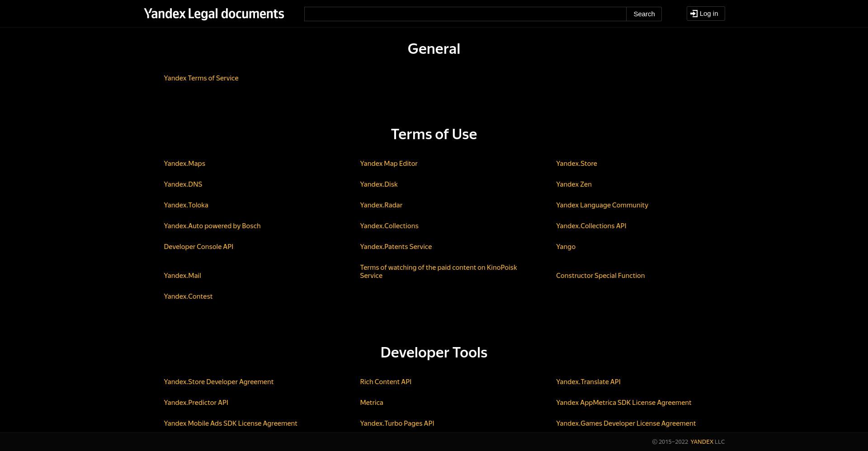Viewport: 868px width, 451px height.
Task: Open Yandex Mobile Ads SDK License Agreement
Action: tap(231, 423)
